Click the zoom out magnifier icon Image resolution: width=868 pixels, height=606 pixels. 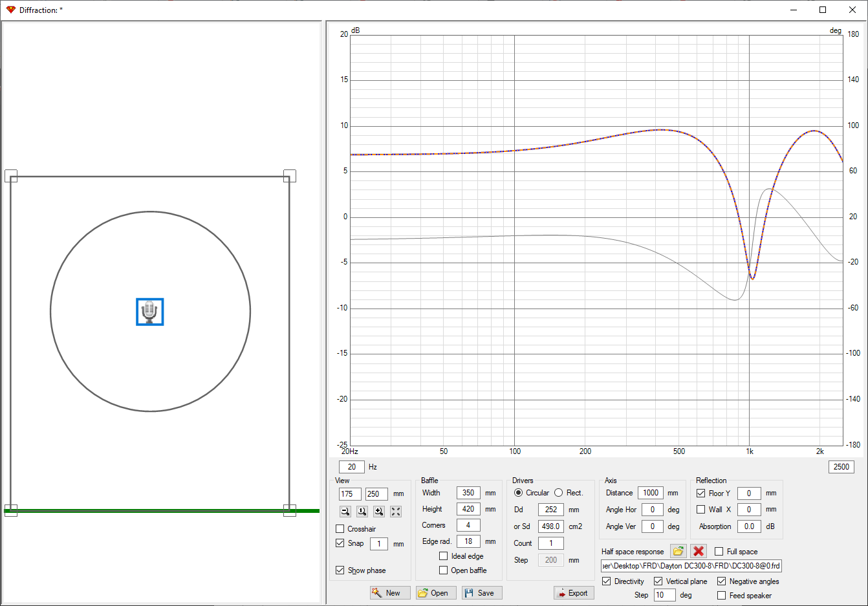coord(345,512)
